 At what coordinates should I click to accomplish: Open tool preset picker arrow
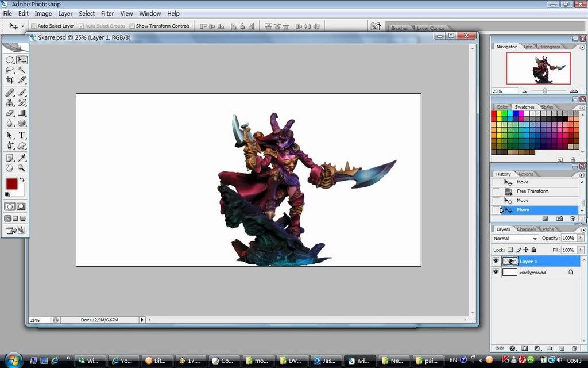tap(22, 26)
